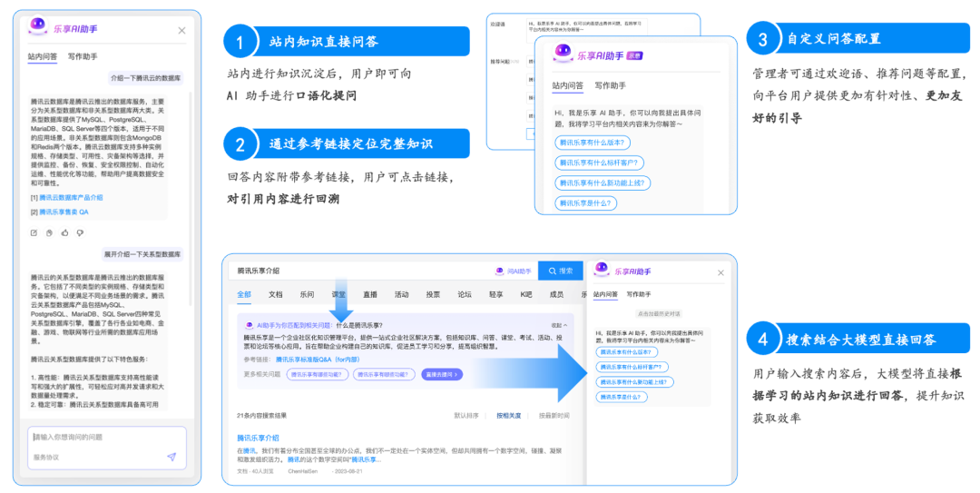The height and width of the screenshot is (493, 980).
Task: Click 腾讯乐享有什么标杆客户? chip in the 示意 preview
Action: coord(599,163)
